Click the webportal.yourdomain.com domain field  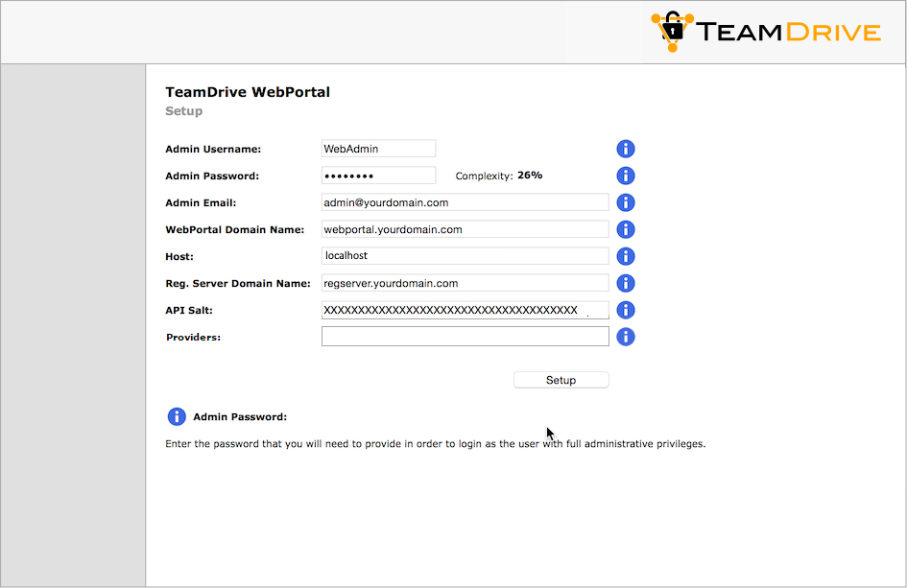[465, 228]
